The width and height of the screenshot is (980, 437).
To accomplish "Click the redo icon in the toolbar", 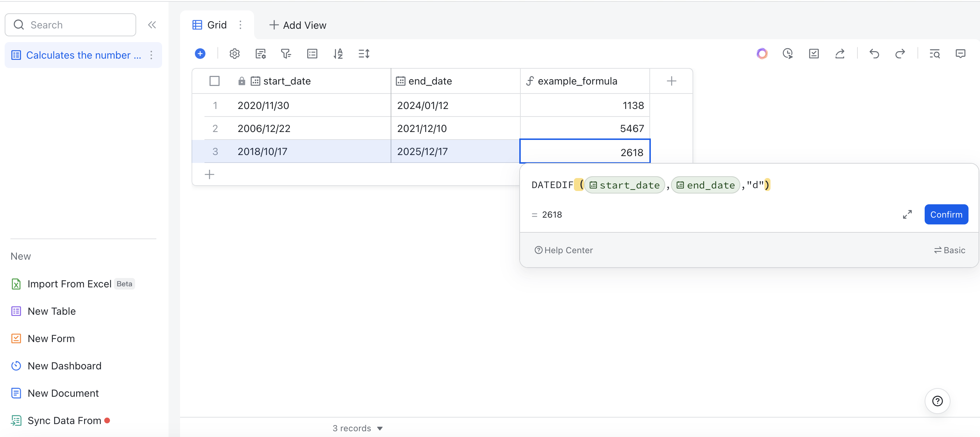I will coord(900,54).
